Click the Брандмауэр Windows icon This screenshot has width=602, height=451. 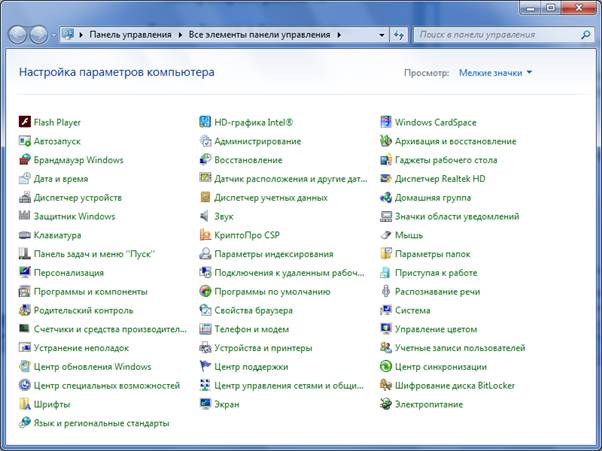[x=25, y=160]
